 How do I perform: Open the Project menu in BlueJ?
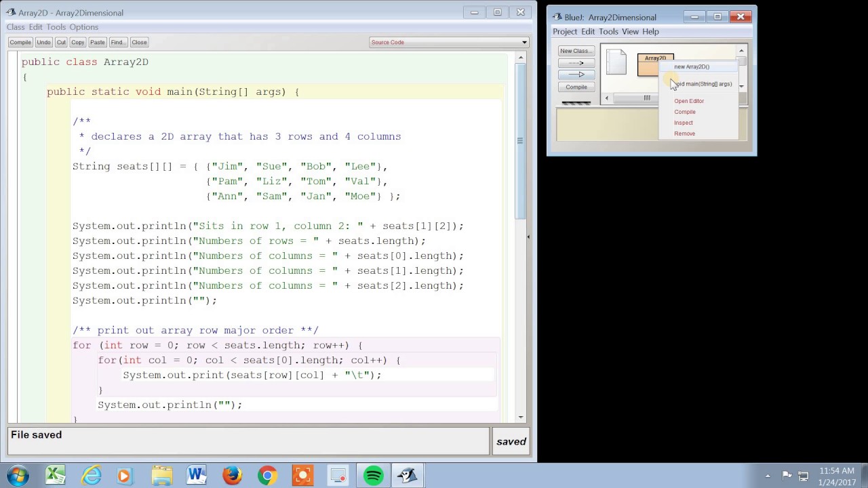(565, 32)
